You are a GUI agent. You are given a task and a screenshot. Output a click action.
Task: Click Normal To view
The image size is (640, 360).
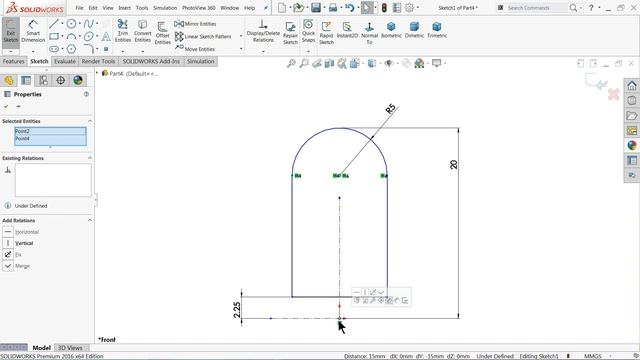[x=369, y=33]
